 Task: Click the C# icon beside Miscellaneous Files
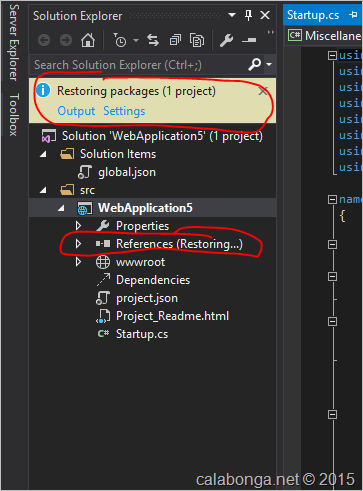click(295, 35)
